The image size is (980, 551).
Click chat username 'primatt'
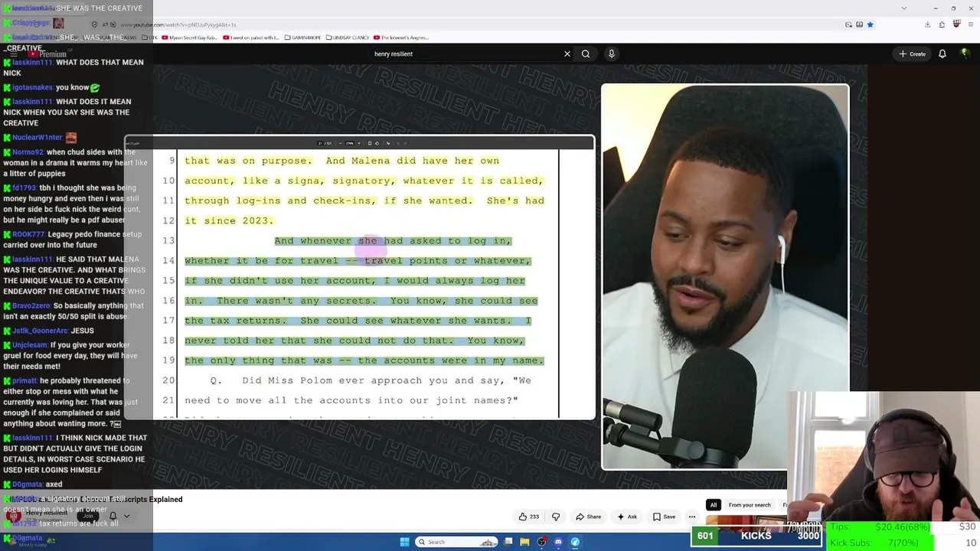coord(24,380)
